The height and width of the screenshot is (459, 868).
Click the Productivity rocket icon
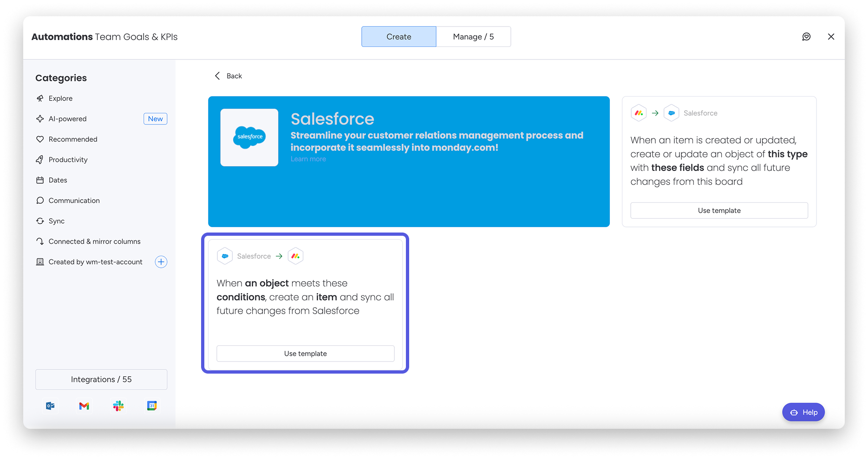pyautogui.click(x=40, y=160)
